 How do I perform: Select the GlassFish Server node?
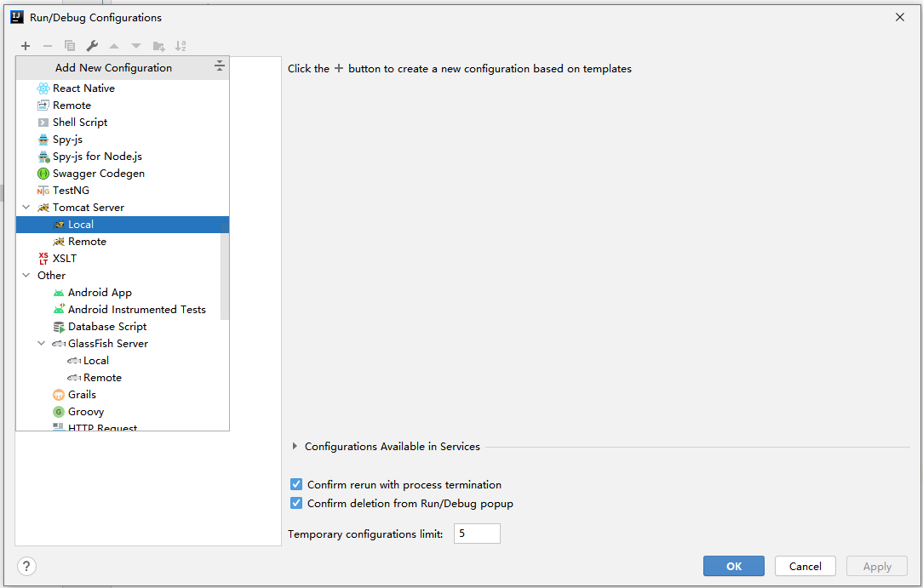click(123, 344)
